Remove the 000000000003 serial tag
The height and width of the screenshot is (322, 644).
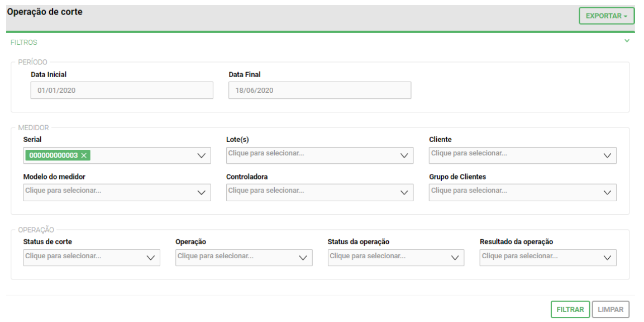click(x=84, y=155)
